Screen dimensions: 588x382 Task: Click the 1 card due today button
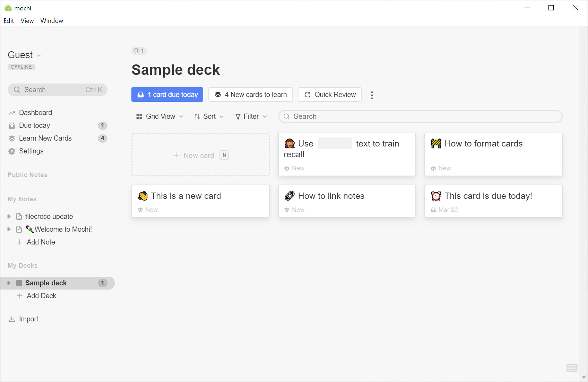point(167,95)
